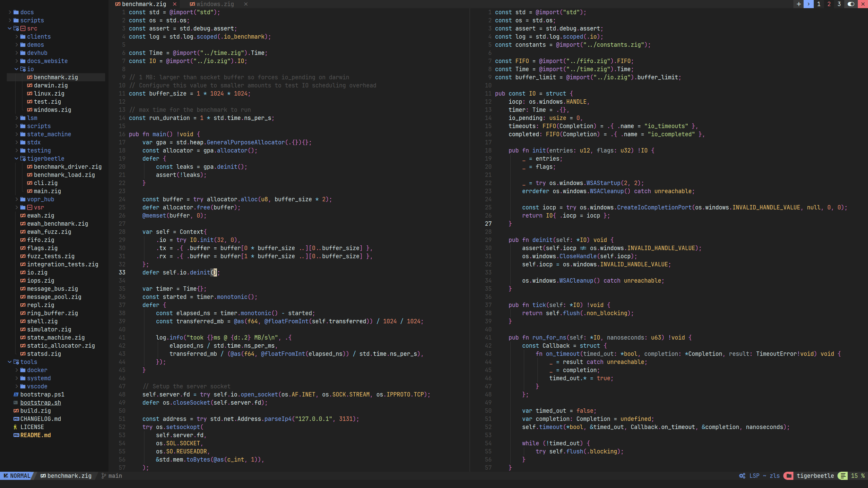This screenshot has width=868, height=488.
Task: Expand the docs folder chevron
Action: pyautogui.click(x=10, y=12)
